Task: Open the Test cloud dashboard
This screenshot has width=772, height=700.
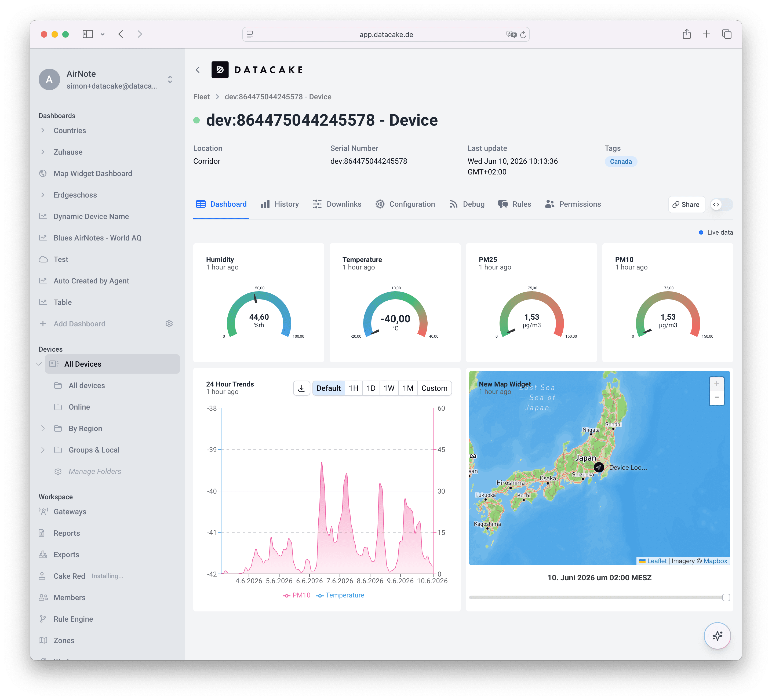Action: coord(61,259)
